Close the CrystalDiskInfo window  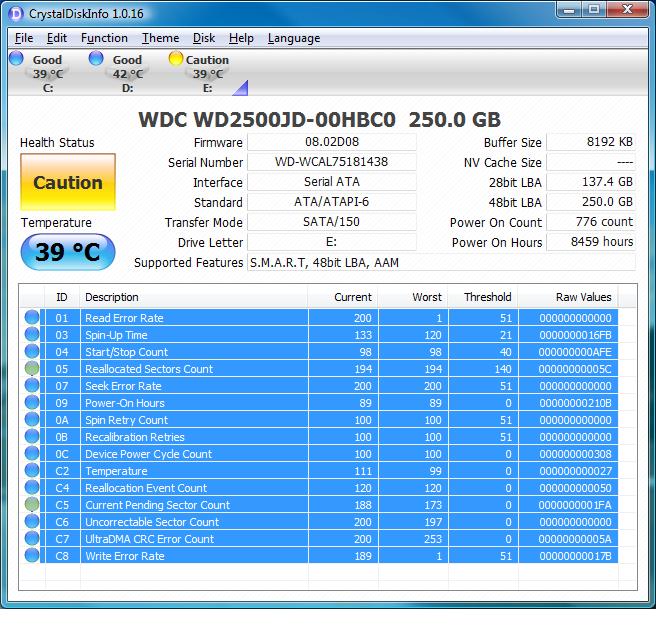point(628,10)
